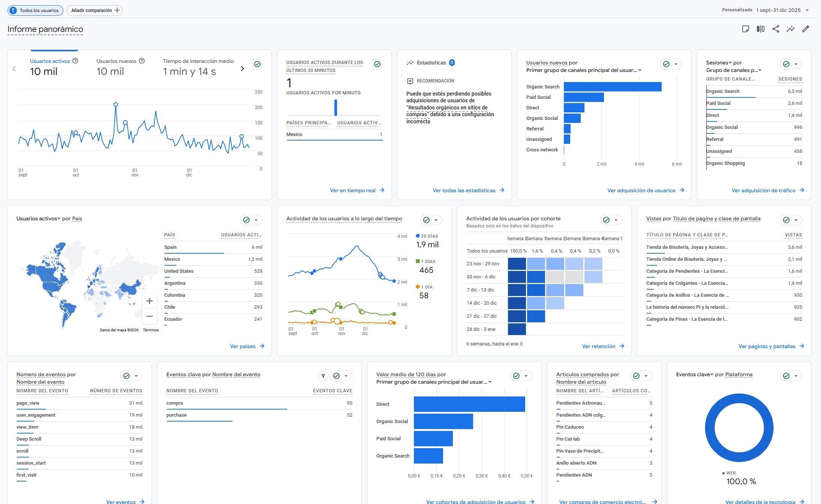
Task: Zoom in on the country map
Action: tap(150, 301)
